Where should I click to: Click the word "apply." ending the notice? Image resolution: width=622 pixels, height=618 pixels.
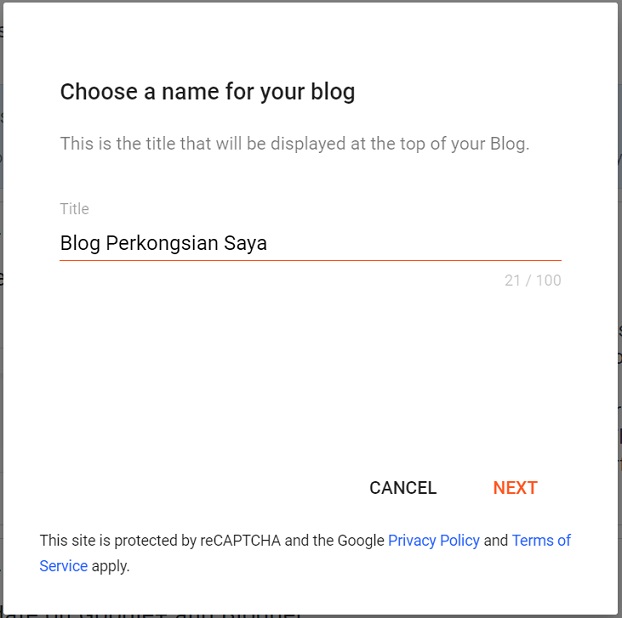[x=111, y=566]
